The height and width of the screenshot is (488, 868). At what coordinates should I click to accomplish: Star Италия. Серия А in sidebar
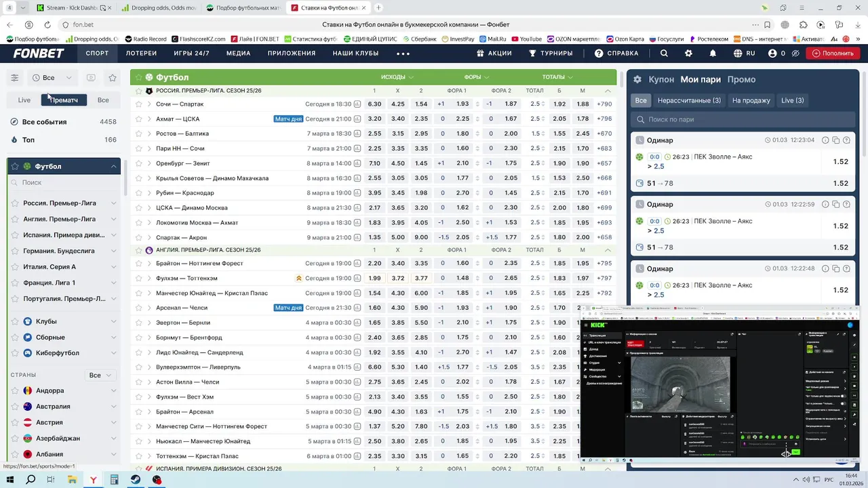tap(16, 267)
